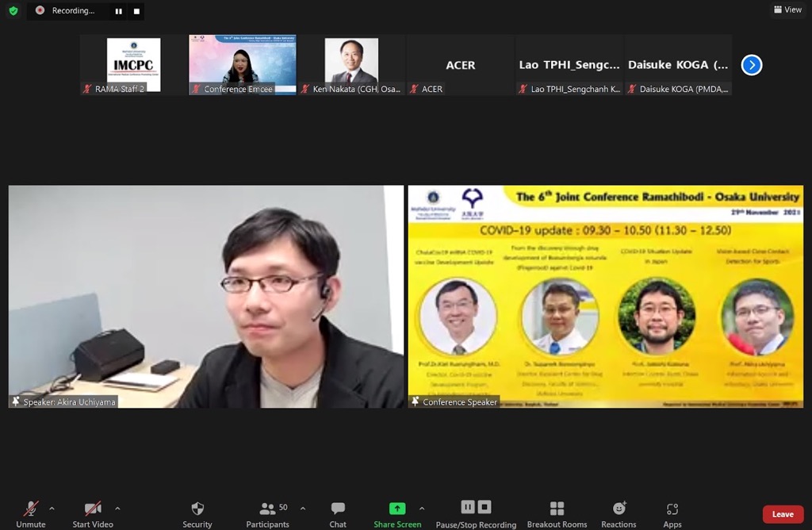Expand the arrow next to Share Screen
812x530 pixels.
pyautogui.click(x=421, y=508)
